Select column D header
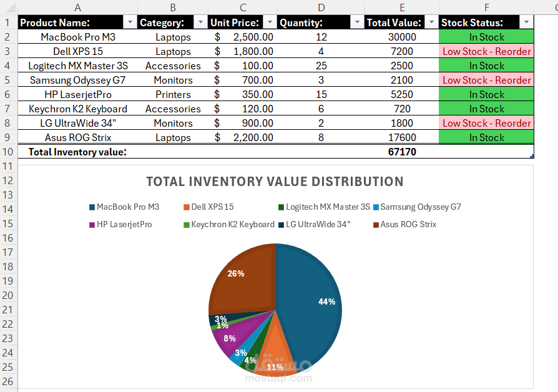 point(321,7)
